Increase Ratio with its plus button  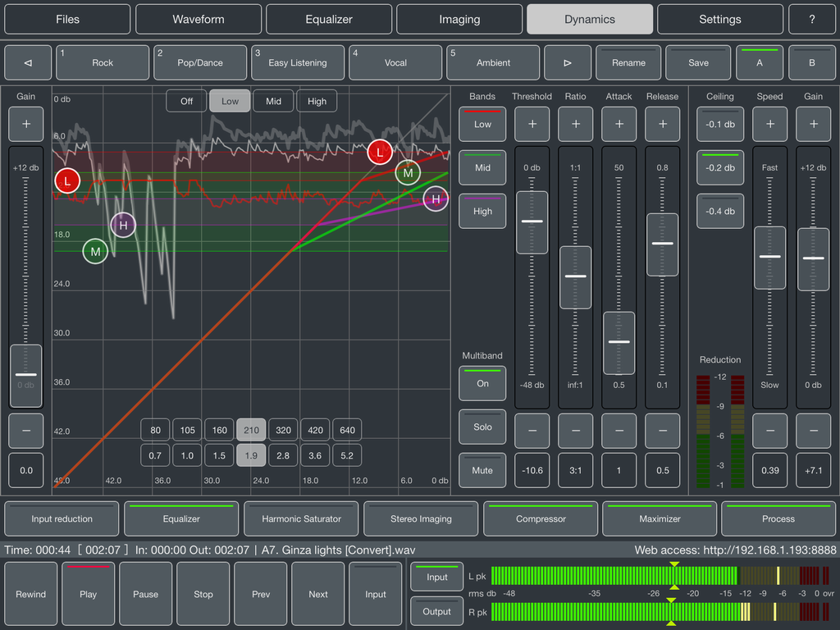(x=575, y=124)
